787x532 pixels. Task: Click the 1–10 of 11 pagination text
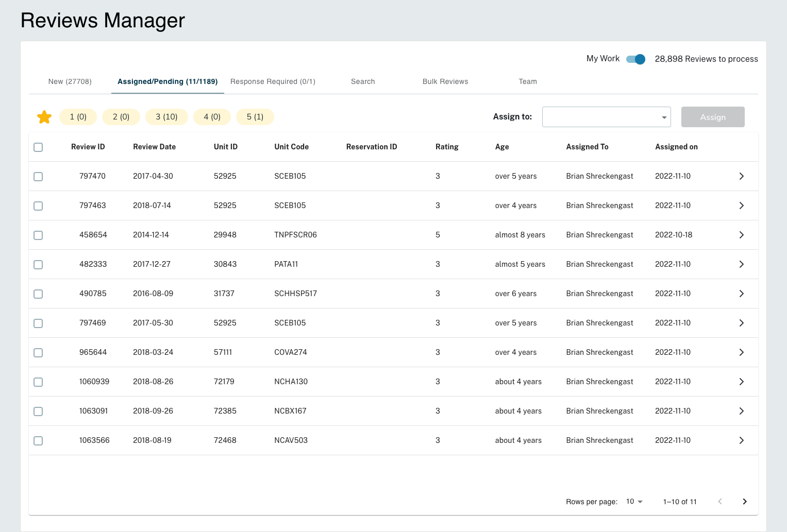[680, 502]
